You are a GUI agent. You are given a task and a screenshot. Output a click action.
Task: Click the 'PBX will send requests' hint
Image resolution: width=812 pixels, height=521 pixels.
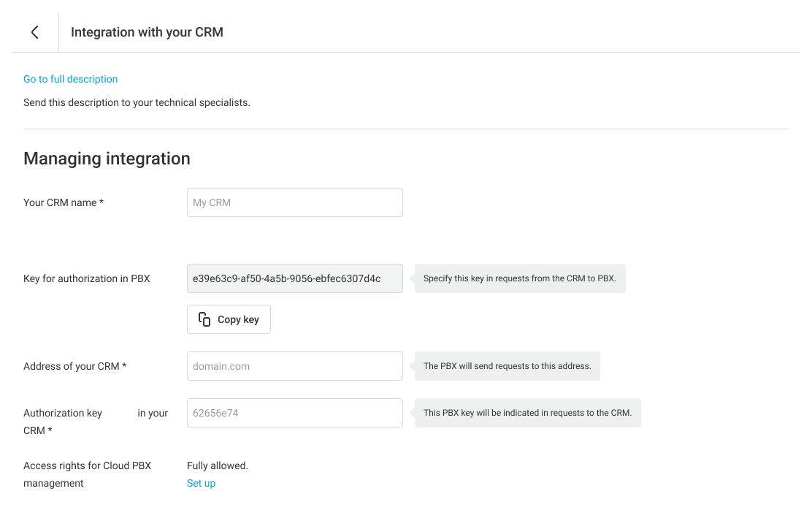[x=507, y=366]
